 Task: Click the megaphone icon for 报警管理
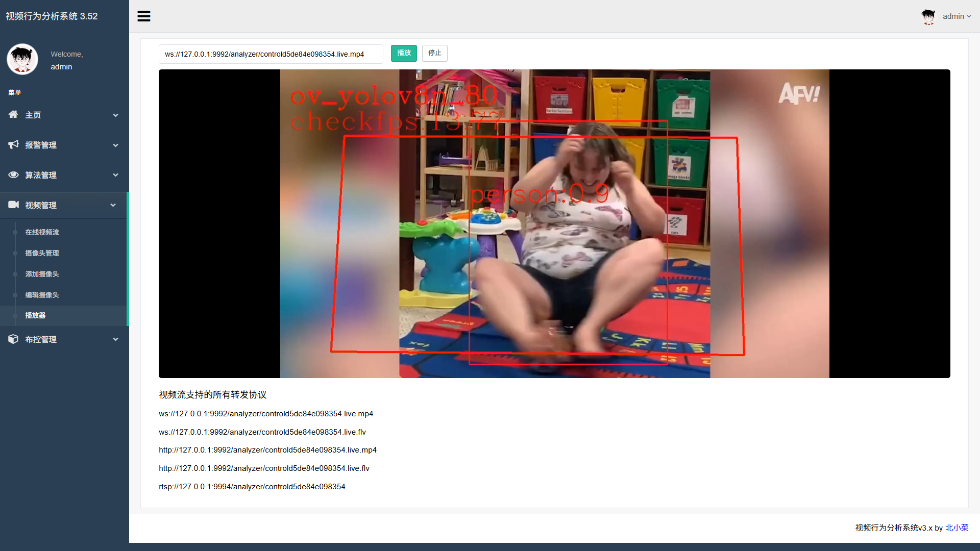[x=13, y=145]
